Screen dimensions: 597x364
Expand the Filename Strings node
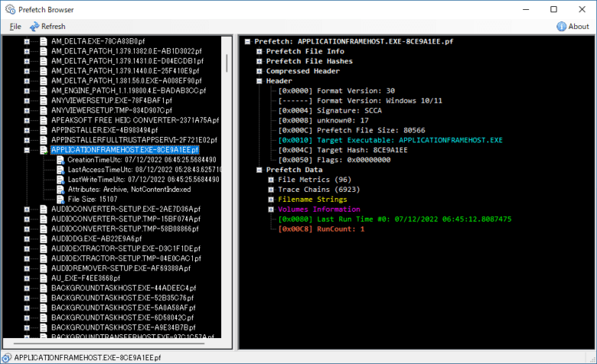point(271,200)
